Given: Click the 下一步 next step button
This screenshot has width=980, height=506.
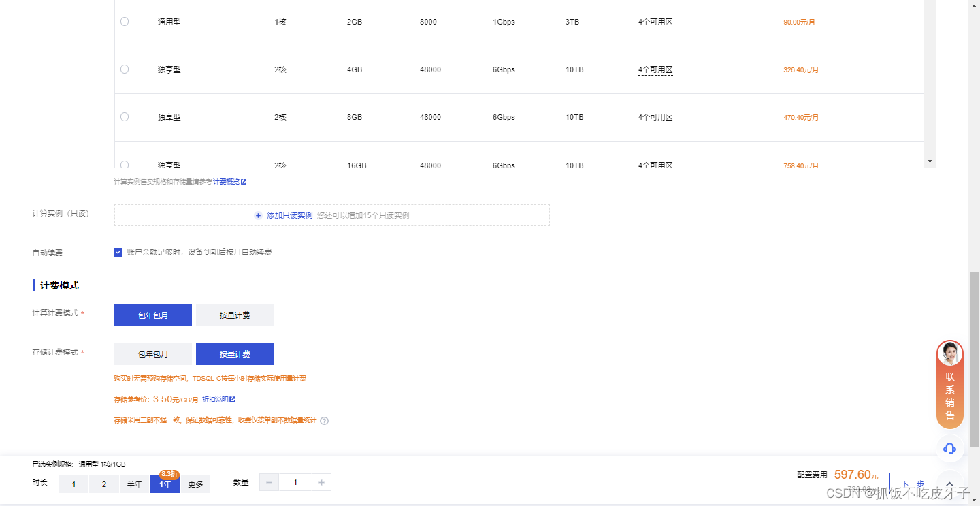Looking at the screenshot, I should pyautogui.click(x=913, y=484).
